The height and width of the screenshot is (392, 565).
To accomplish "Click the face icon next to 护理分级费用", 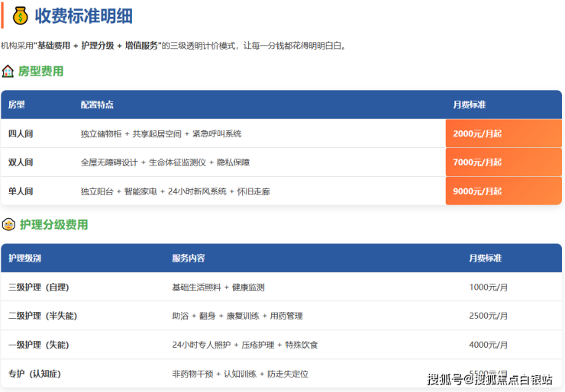I will pos(8,224).
